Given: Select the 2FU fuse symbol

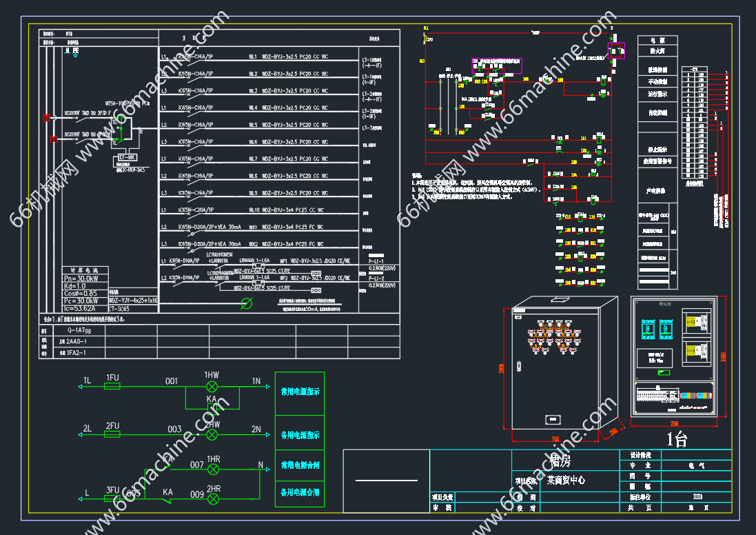Looking at the screenshot, I should tap(112, 434).
